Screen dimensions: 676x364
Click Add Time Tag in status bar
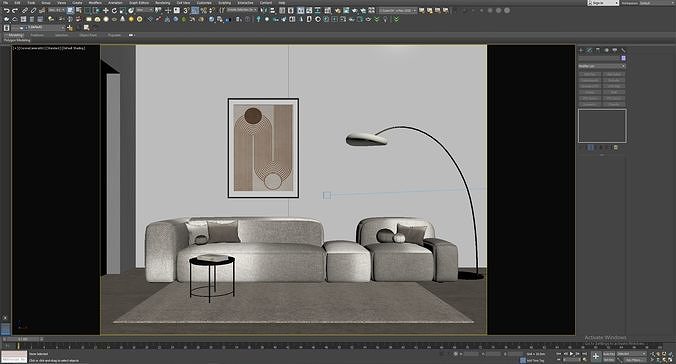click(x=535, y=361)
